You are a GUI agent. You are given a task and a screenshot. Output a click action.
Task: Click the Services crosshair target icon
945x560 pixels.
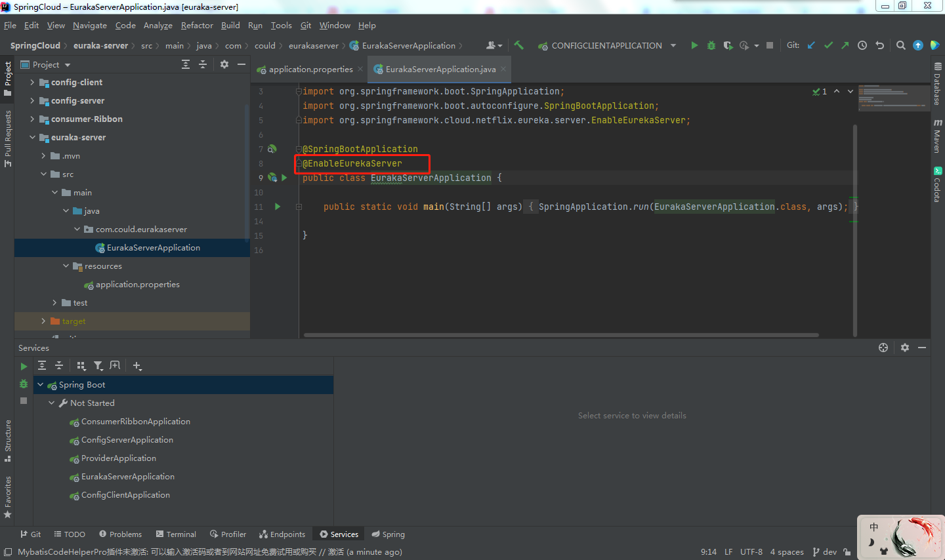(x=883, y=348)
